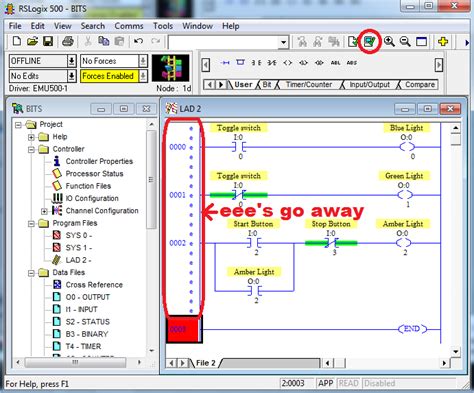Viewport: 474px width, 393px height.
Task: Expand the Help folder node
Action: (31, 137)
